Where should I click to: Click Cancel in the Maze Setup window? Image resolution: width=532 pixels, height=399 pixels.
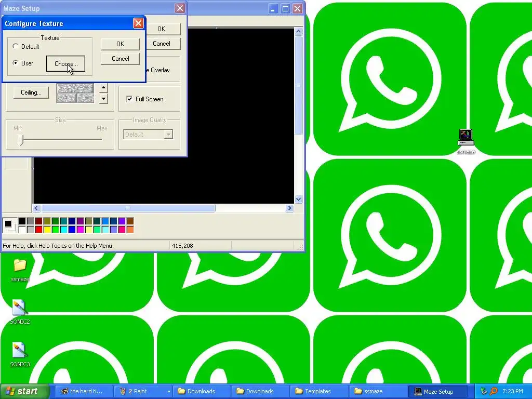[x=163, y=44]
